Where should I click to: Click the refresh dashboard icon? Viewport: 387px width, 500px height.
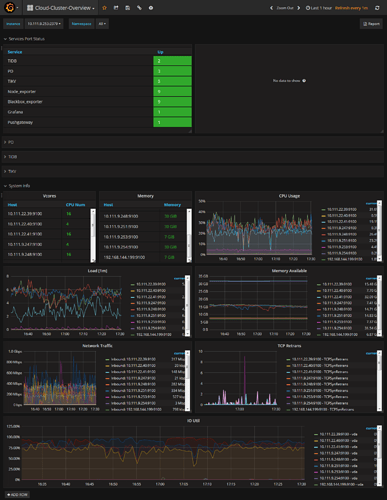coord(377,8)
